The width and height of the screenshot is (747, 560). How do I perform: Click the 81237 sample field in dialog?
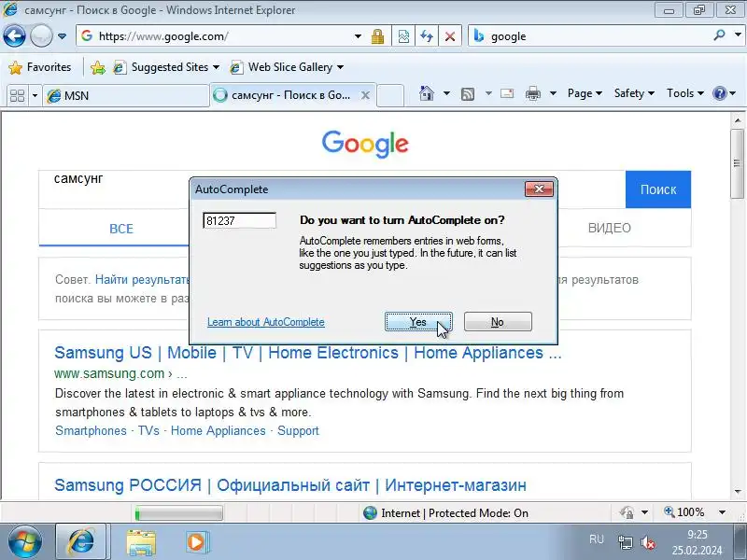240,220
